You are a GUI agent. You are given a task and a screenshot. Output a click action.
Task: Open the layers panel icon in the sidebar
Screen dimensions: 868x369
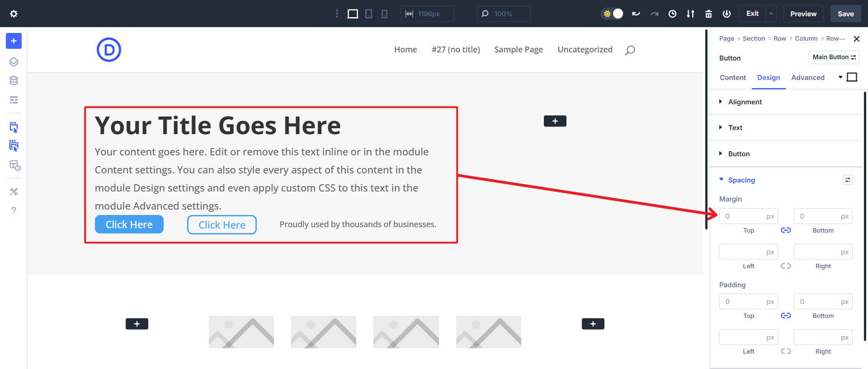click(14, 62)
